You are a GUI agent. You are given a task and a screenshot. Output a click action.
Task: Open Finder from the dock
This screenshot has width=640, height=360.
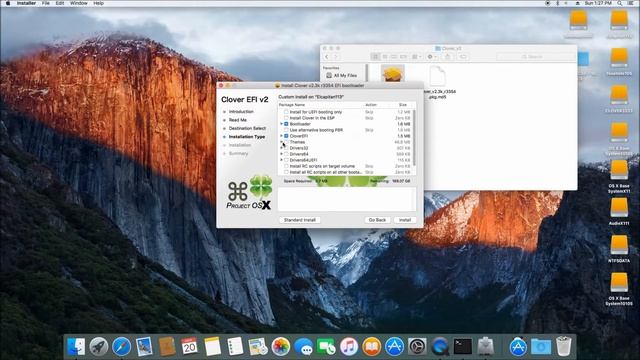pos(76,347)
